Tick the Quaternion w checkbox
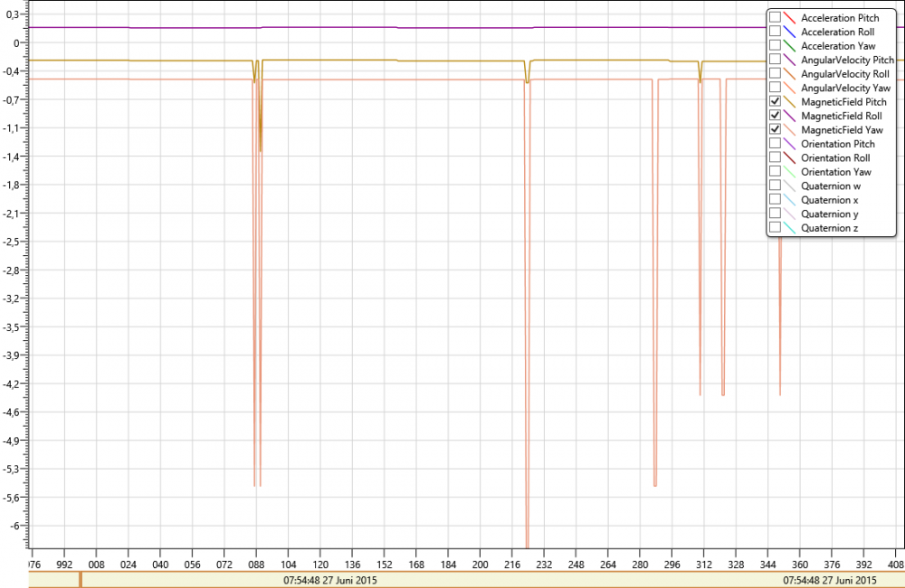This screenshot has width=905, height=588. pyautogui.click(x=775, y=185)
